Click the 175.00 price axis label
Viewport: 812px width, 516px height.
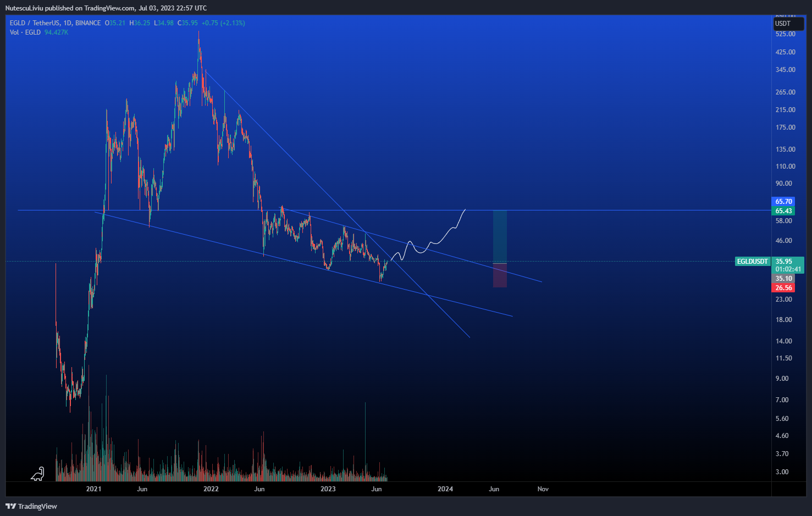tap(785, 127)
